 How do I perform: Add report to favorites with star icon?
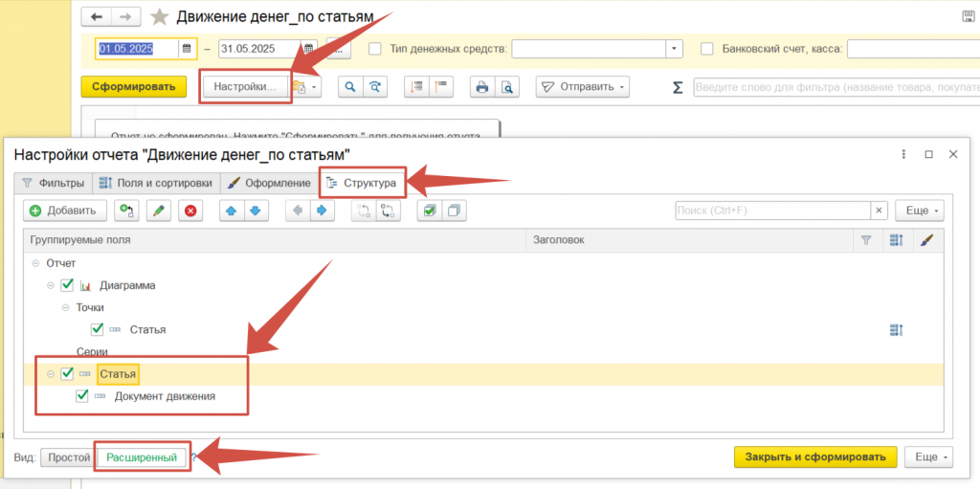(160, 17)
